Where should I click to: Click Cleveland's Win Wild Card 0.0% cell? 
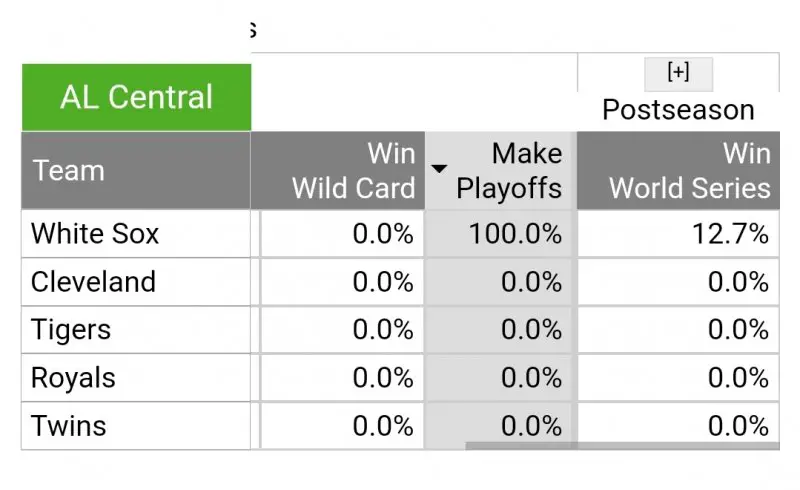pos(382,282)
